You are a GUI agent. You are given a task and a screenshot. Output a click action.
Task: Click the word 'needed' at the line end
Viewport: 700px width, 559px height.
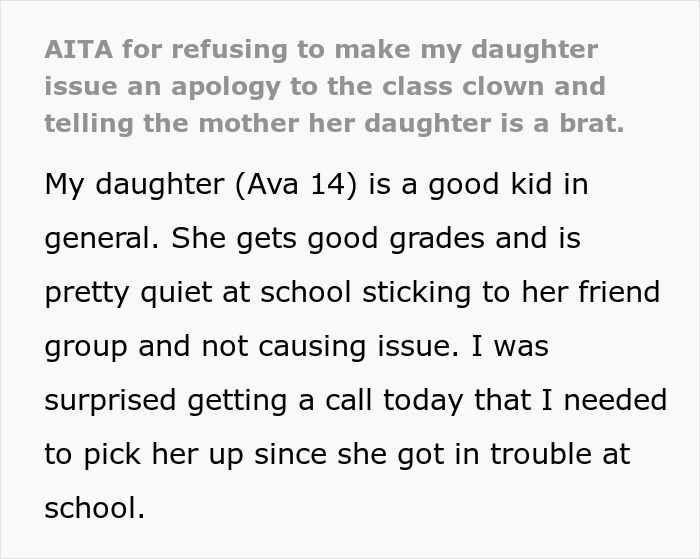tap(615, 400)
